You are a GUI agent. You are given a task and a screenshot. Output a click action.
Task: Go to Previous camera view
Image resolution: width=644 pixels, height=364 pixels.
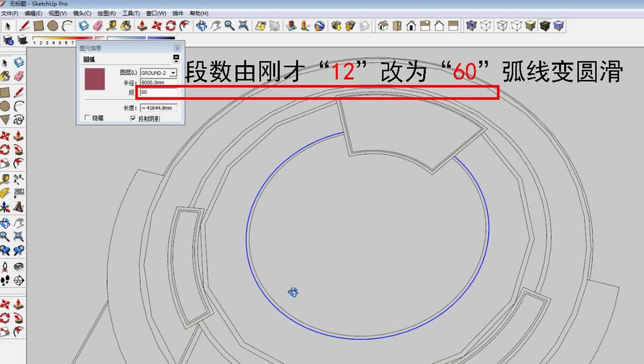[5, 250]
